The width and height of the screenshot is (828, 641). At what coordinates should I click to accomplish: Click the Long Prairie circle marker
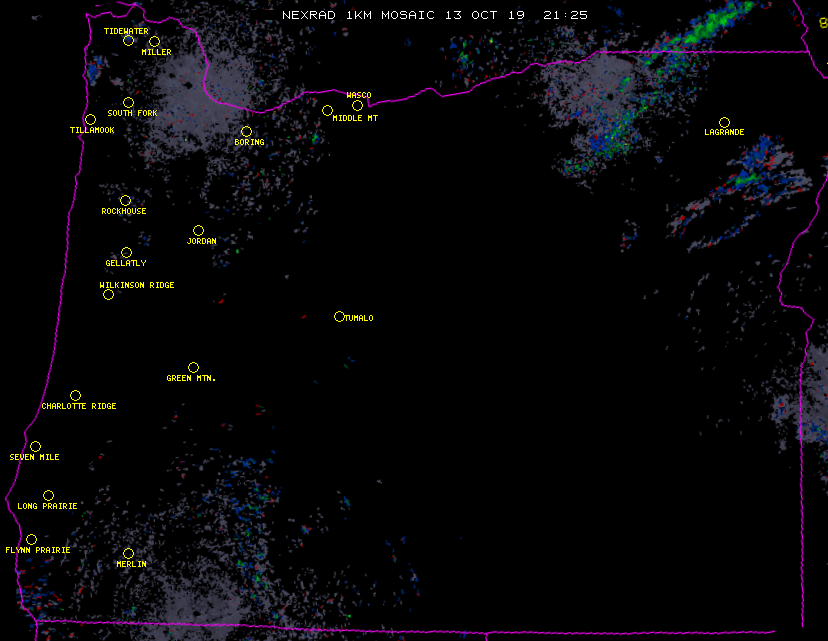[x=48, y=495]
